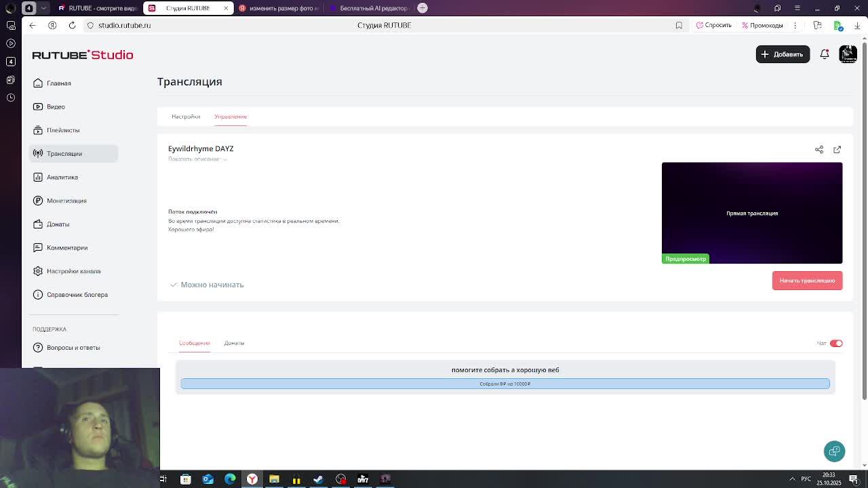The width and height of the screenshot is (868, 488).
Task: Reload the page in browser
Action: click(x=72, y=25)
